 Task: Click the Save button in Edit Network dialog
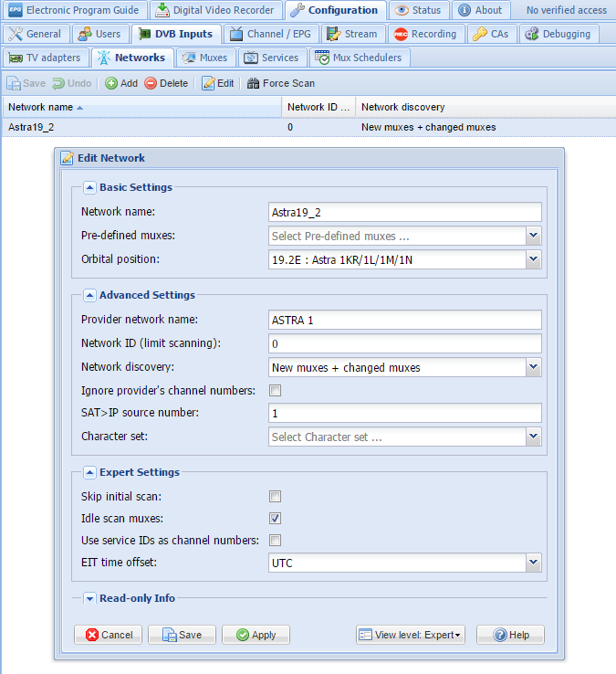pyautogui.click(x=182, y=635)
